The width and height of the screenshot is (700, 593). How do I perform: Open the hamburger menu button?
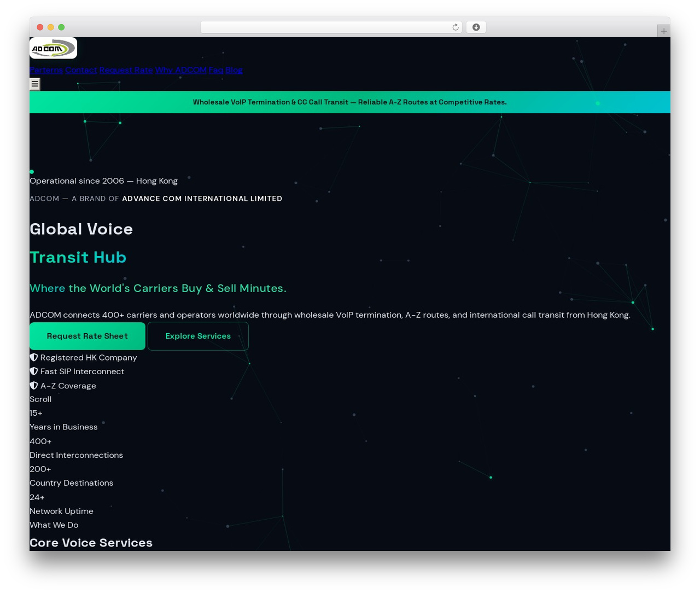(35, 84)
